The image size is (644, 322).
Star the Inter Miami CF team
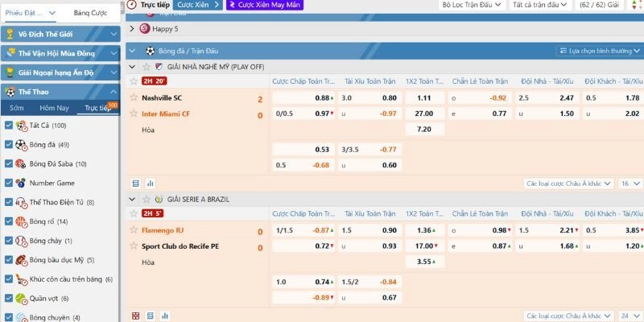134,114
